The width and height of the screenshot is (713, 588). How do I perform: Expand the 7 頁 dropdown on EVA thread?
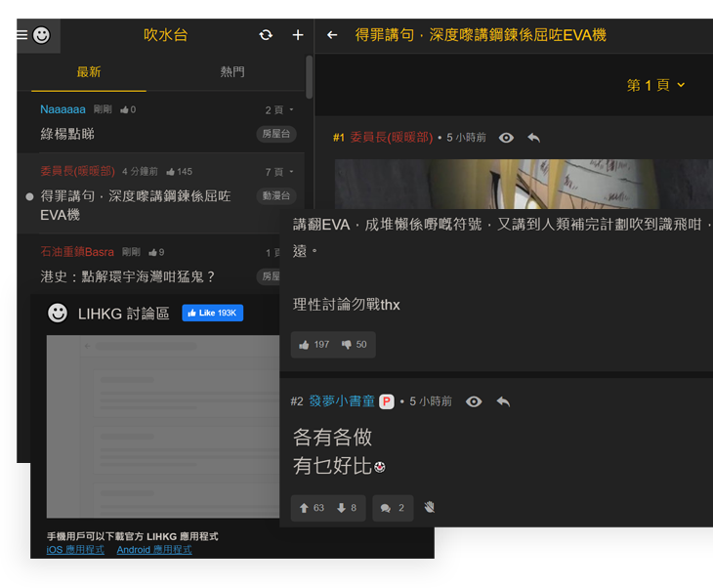[x=279, y=172]
